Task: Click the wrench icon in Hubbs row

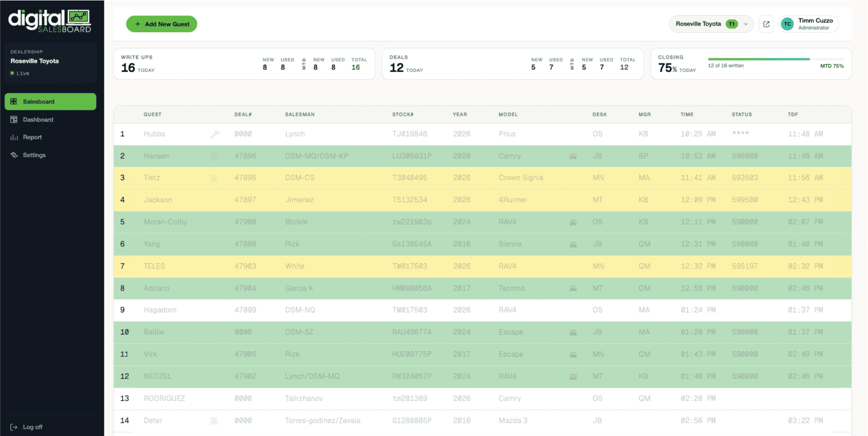Action: point(215,134)
